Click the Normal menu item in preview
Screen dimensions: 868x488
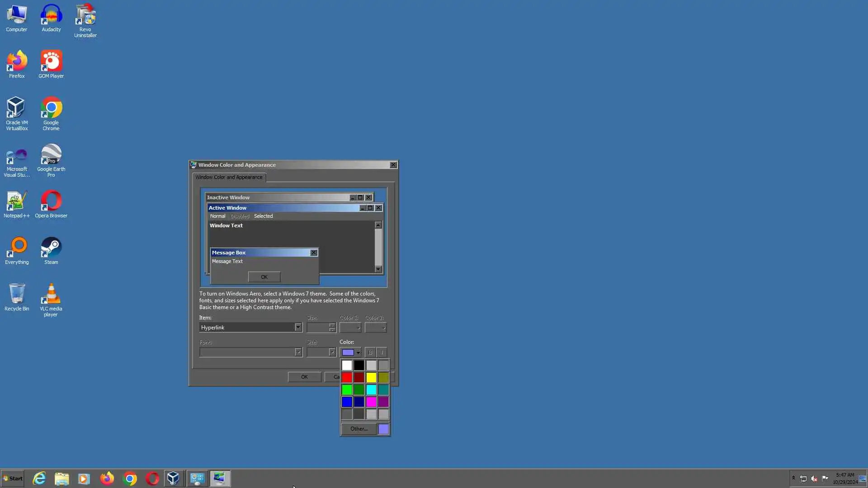217,216
